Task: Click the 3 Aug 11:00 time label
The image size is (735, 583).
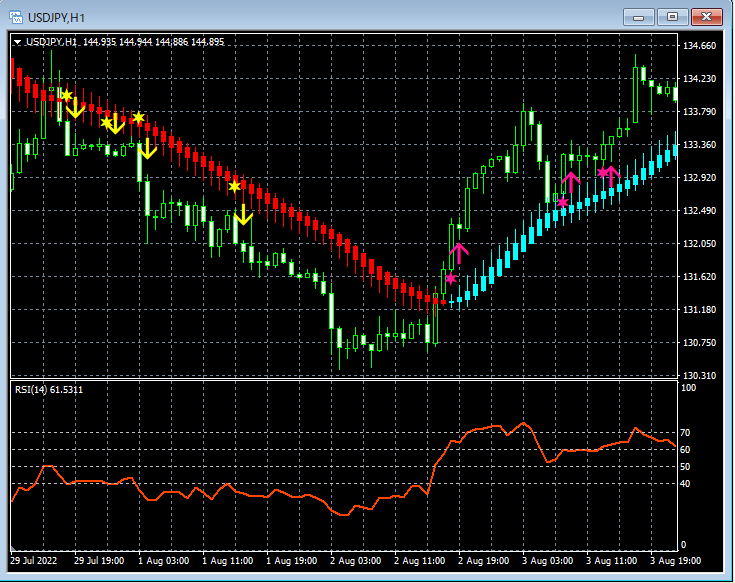Action: coord(612,561)
